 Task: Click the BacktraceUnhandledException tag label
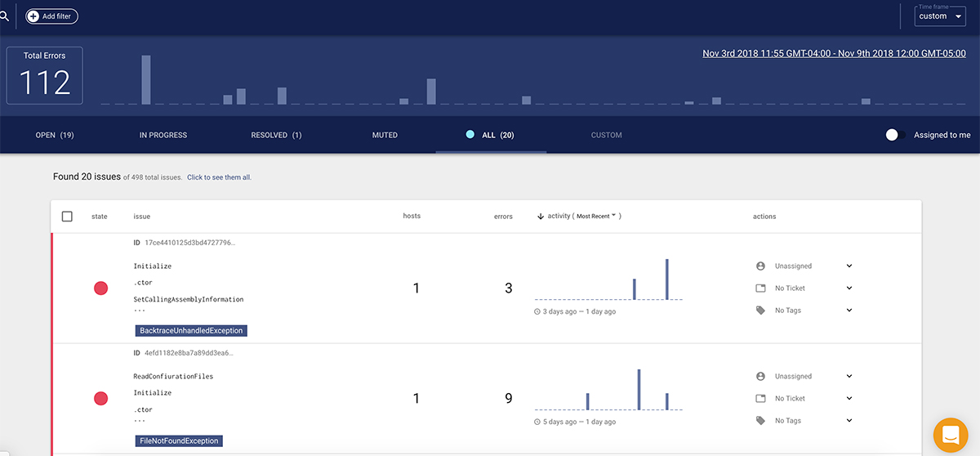(x=191, y=331)
